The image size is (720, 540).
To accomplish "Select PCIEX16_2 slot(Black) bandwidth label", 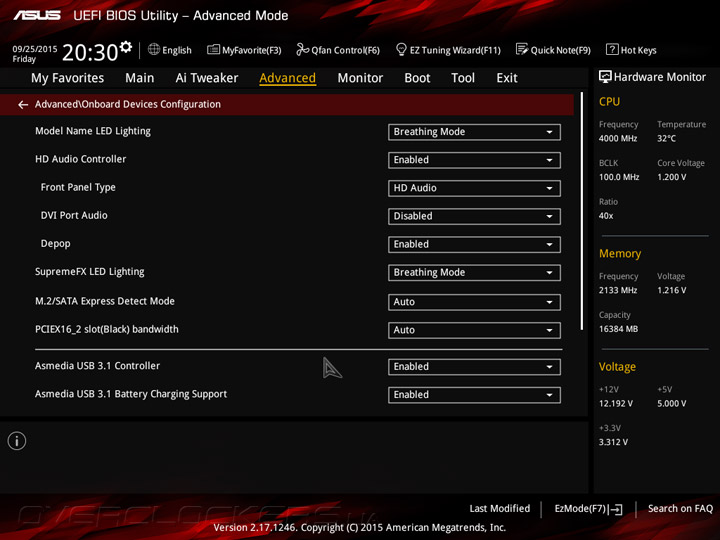I will 107,329.
